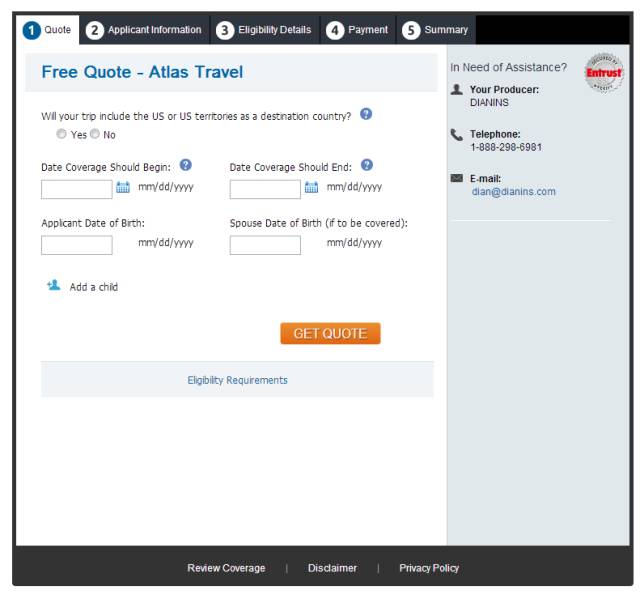Open the Eligibility Requirements link
Viewport: 640px width, 595px height.
click(x=238, y=380)
